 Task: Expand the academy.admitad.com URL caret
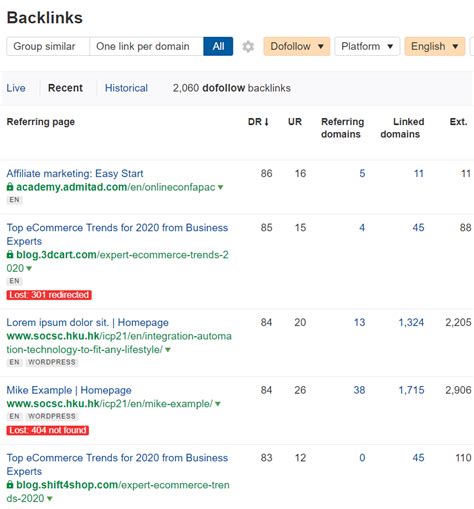click(220, 187)
